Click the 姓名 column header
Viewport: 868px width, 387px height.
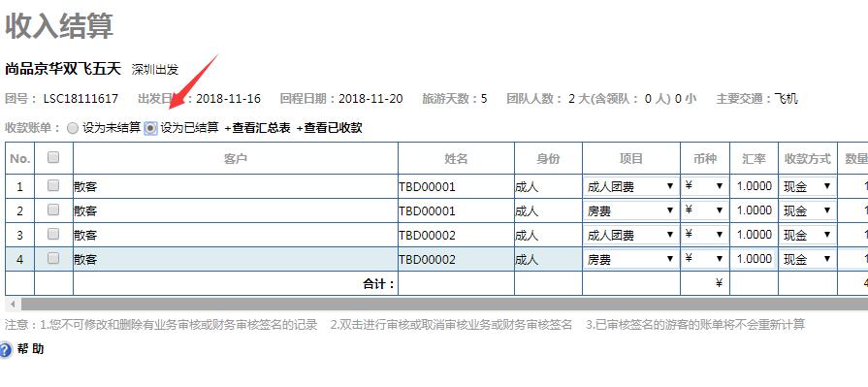[x=456, y=159]
